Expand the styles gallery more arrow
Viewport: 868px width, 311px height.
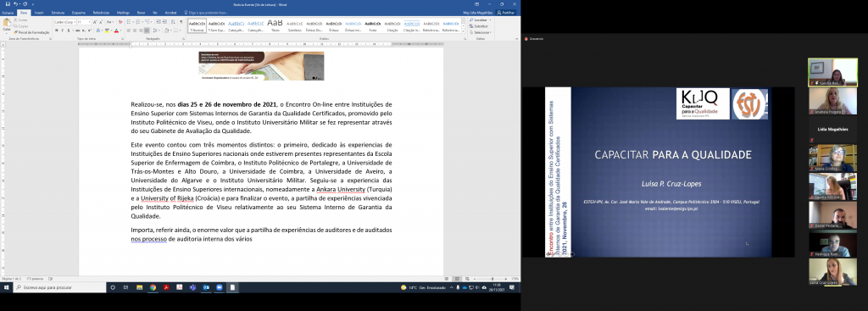click(464, 31)
